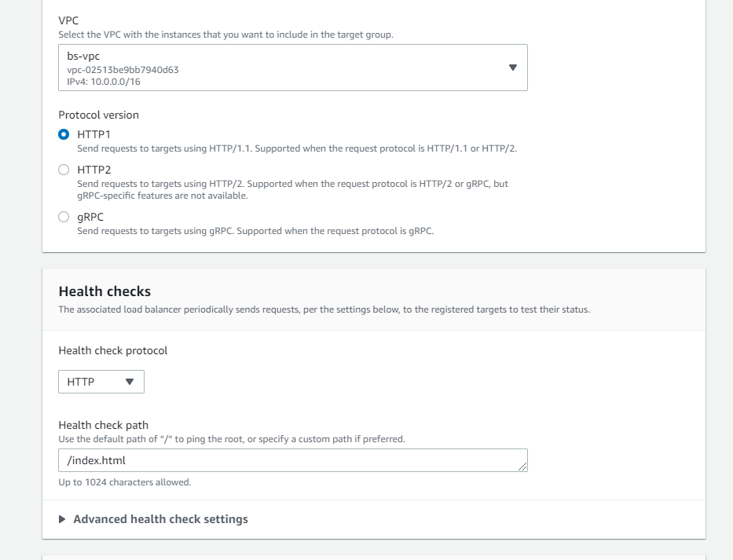Open the bs-vpc VPC selector
This screenshot has width=733, height=560.
(292, 68)
